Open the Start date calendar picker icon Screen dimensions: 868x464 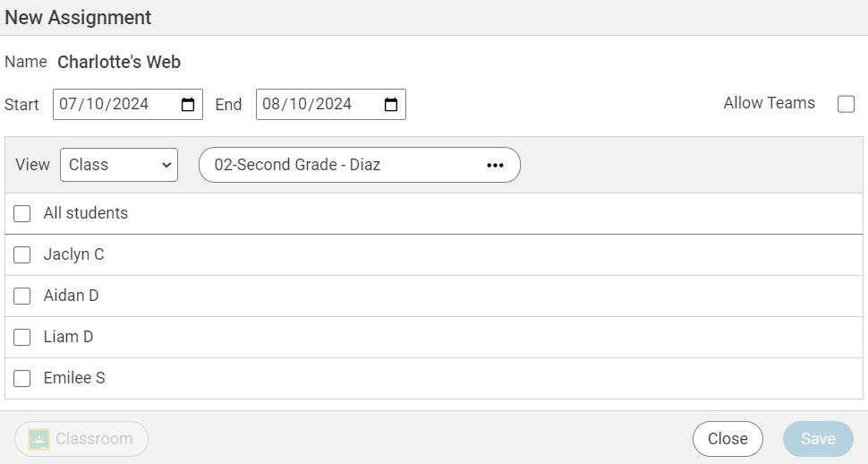[x=188, y=105]
